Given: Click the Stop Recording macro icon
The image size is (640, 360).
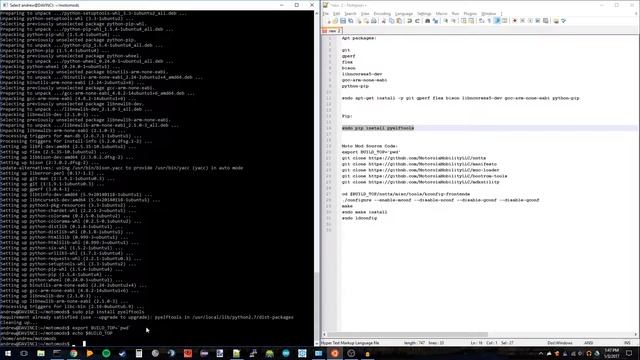Looking at the screenshot, I should coord(522,21).
